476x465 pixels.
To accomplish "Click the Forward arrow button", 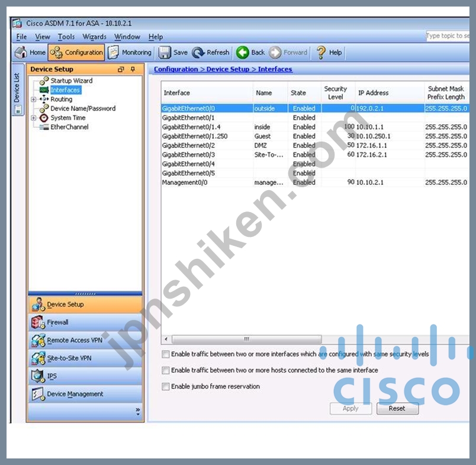I will click(x=288, y=53).
